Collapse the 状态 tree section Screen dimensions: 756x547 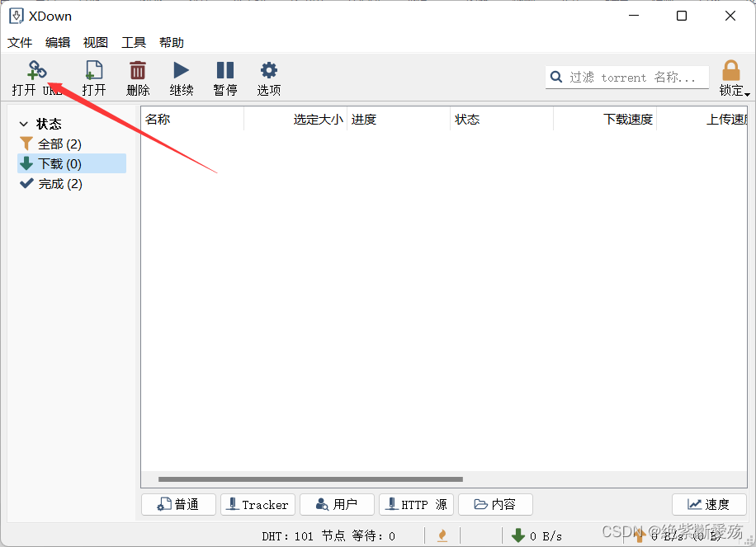pos(24,124)
